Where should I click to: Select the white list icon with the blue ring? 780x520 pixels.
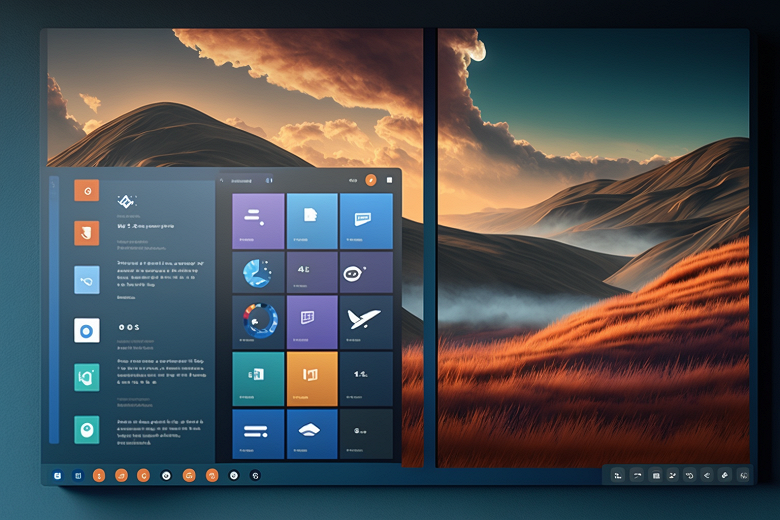(87, 330)
